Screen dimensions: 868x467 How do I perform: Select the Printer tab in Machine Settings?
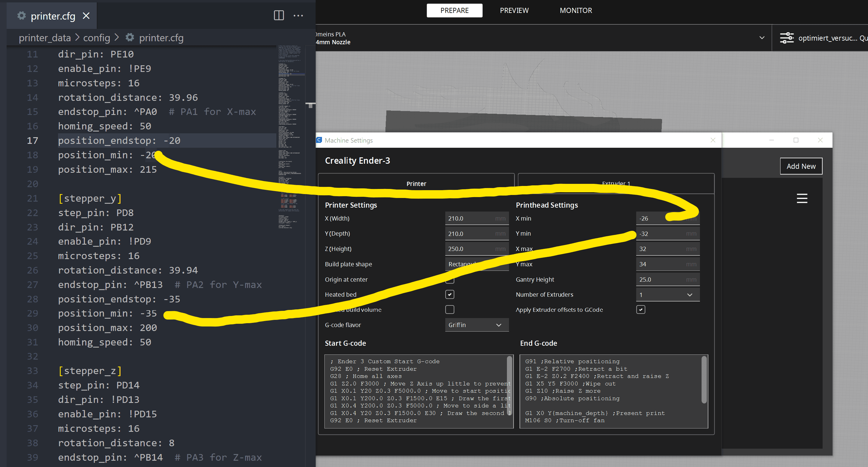point(416,184)
